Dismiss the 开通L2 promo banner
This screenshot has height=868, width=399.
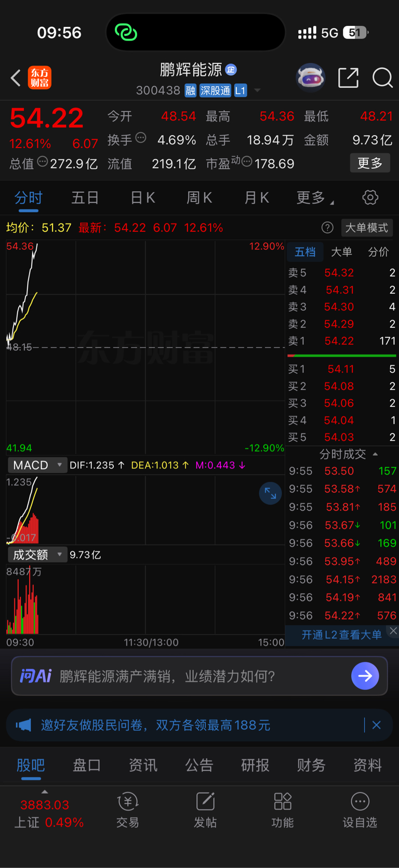tap(393, 630)
